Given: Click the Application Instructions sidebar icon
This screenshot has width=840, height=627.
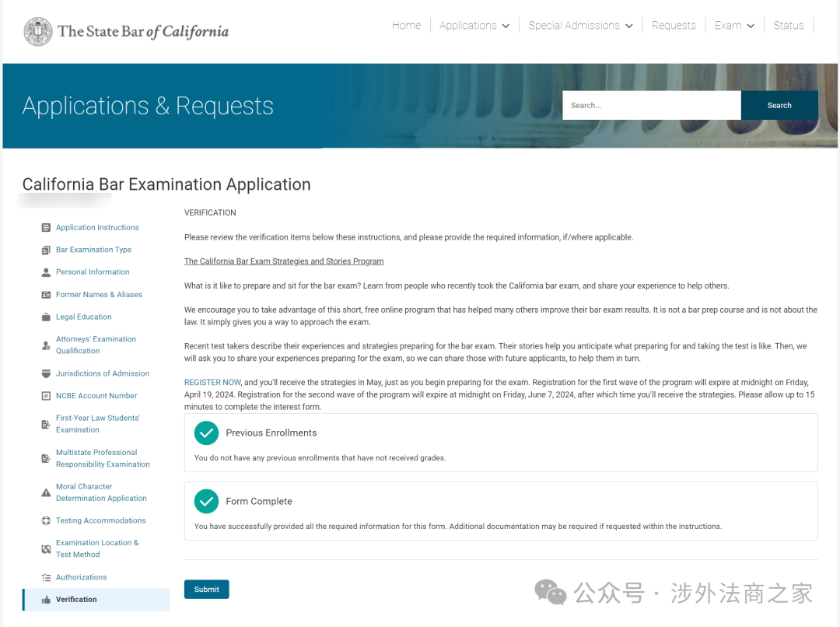Looking at the screenshot, I should point(46,228).
